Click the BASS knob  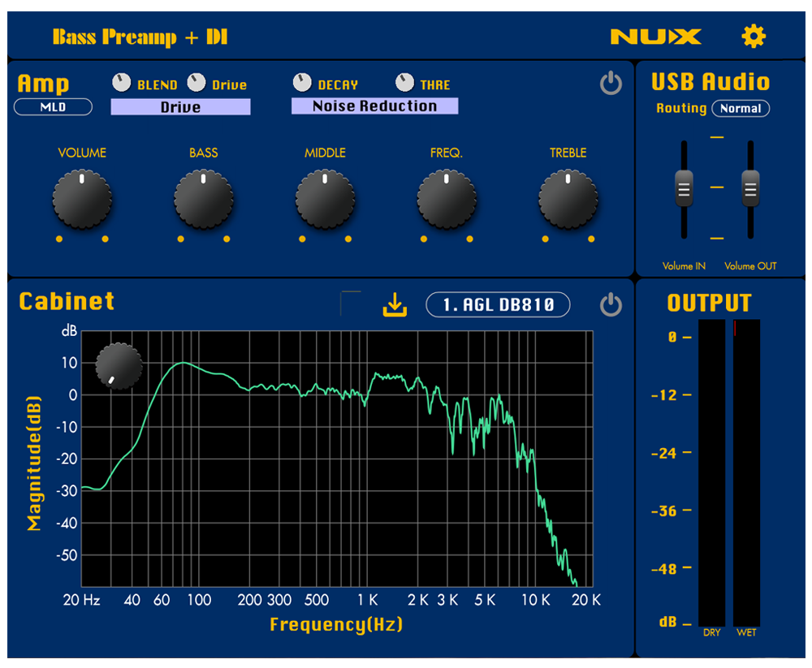pyautogui.click(x=203, y=198)
